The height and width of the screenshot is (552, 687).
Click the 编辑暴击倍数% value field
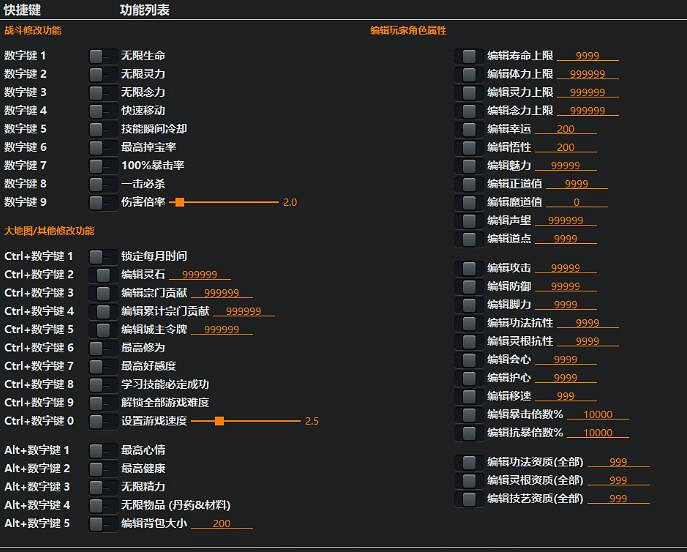598,415
